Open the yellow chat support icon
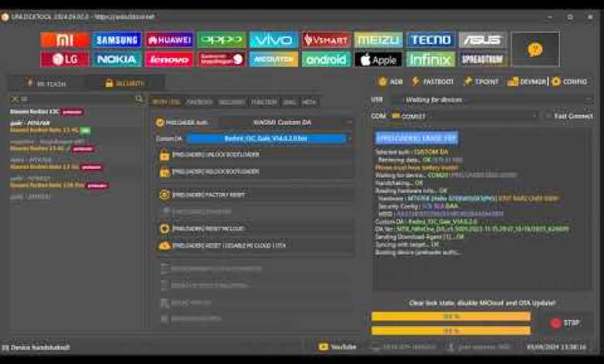The image size is (604, 364). 535,50
